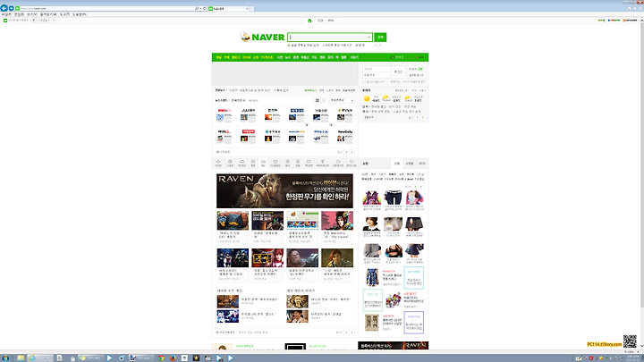
Task: Open the Windows Start button
Action: (x=5, y=358)
